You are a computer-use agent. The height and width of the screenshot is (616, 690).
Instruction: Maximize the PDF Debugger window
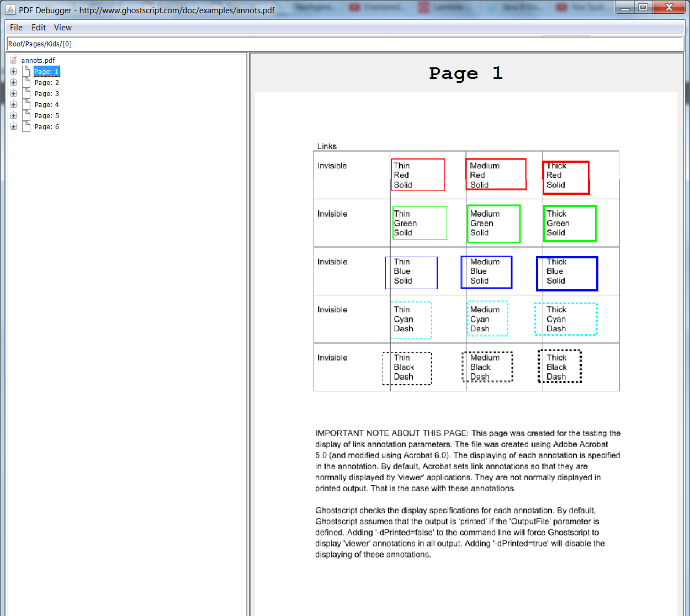(643, 7)
